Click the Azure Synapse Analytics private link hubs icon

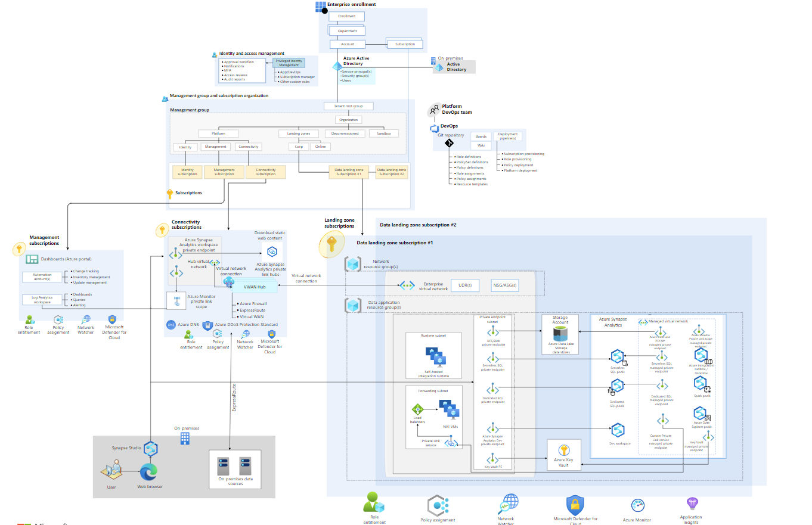(x=272, y=252)
